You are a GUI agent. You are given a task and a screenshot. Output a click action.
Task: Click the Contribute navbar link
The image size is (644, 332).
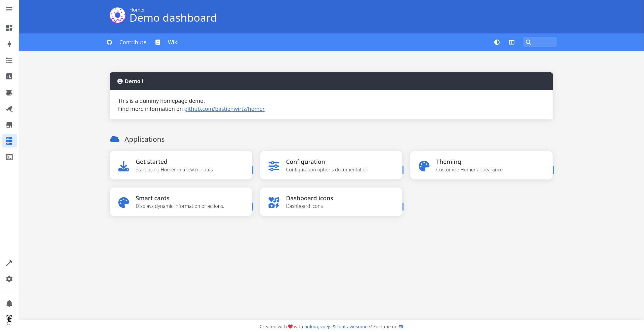point(133,42)
